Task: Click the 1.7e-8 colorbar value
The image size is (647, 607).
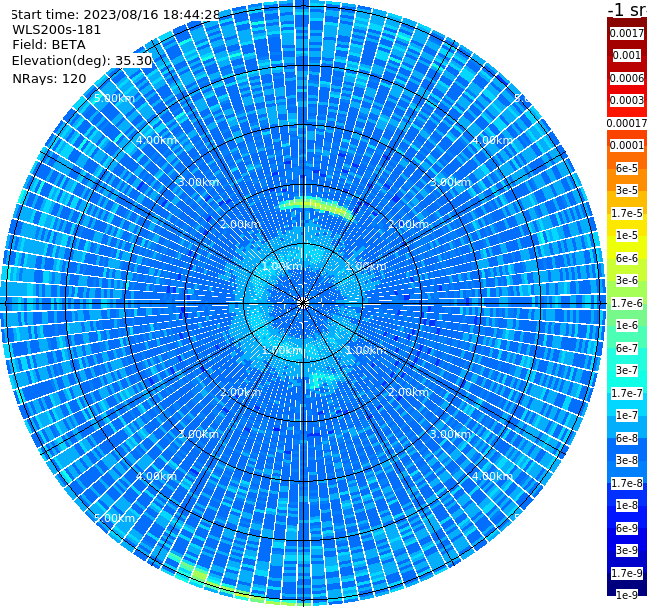Action: click(x=627, y=483)
